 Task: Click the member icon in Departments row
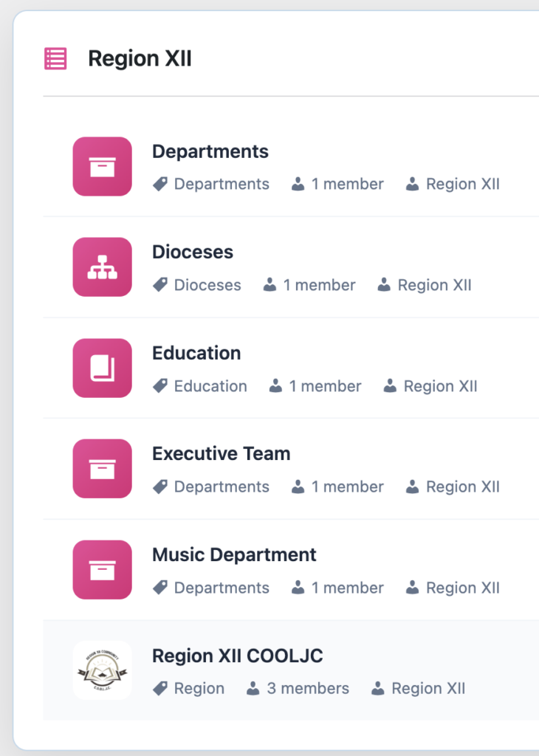(x=298, y=185)
